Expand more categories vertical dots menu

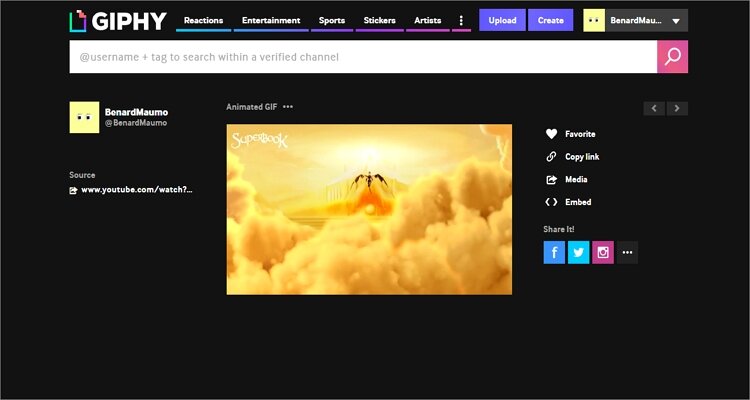pos(461,21)
